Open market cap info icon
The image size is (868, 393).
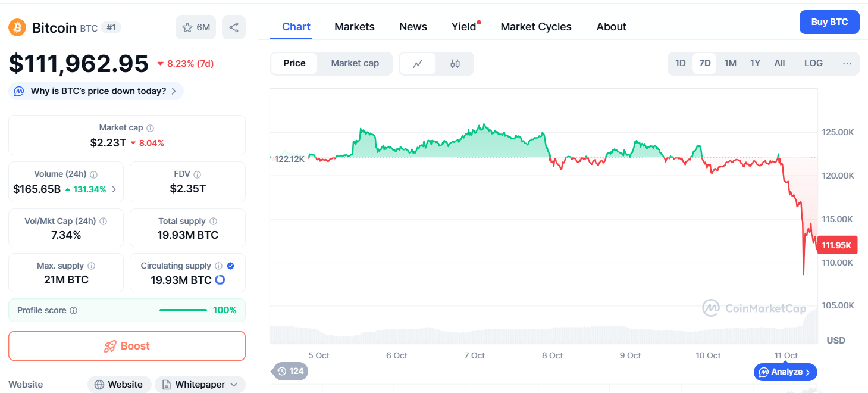click(x=151, y=128)
